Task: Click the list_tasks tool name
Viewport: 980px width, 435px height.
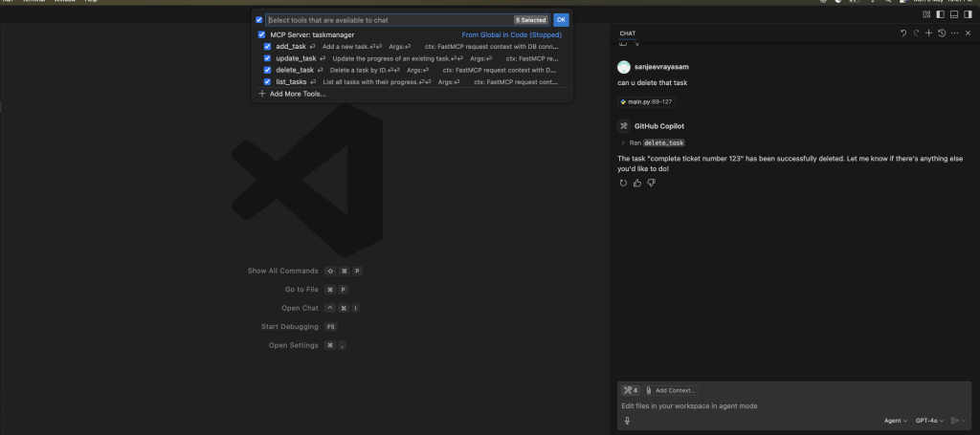Action: 291,82
